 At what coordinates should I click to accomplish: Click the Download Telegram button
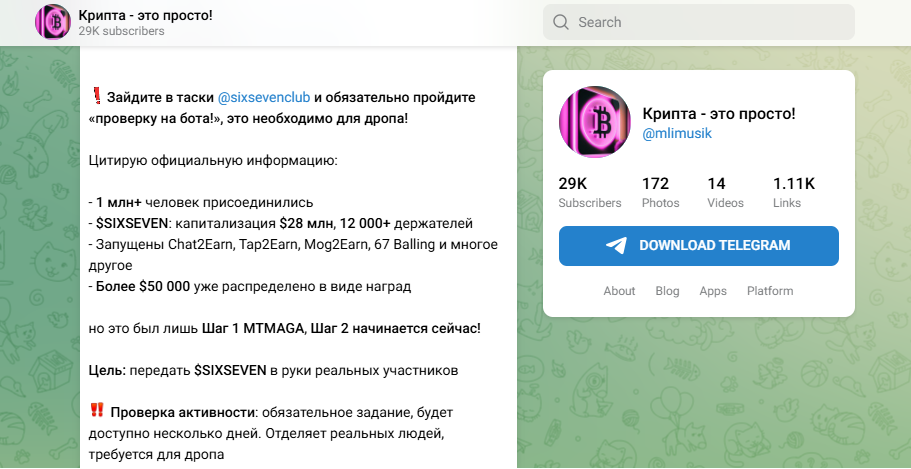click(x=699, y=246)
